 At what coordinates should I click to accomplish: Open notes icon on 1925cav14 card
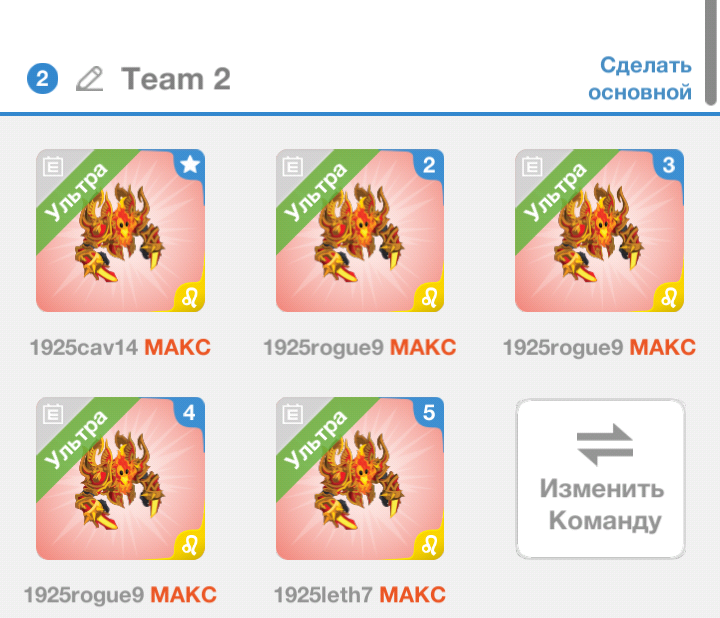[x=53, y=166]
